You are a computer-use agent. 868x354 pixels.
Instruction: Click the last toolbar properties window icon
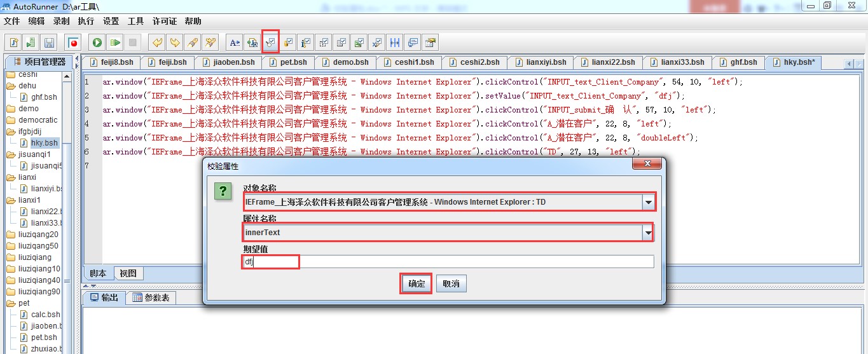tap(431, 43)
